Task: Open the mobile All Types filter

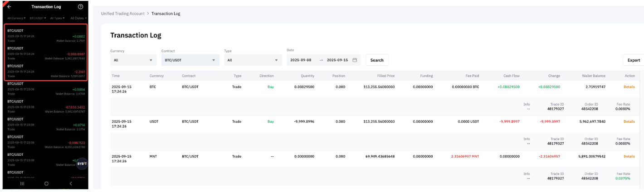Action: click(x=58, y=18)
